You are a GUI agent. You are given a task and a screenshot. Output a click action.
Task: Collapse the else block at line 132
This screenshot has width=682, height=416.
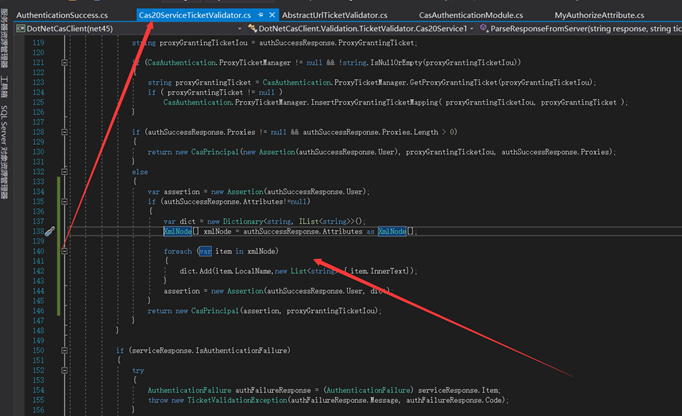pyautogui.click(x=64, y=172)
